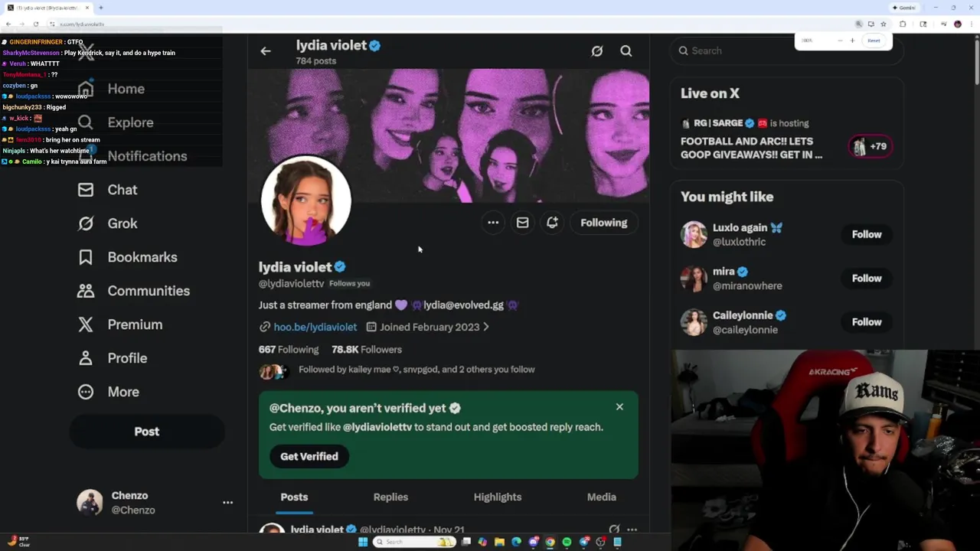Viewport: 980px width, 551px height.
Task: Search lydia violet's posts magnifier icon
Action: point(626,51)
